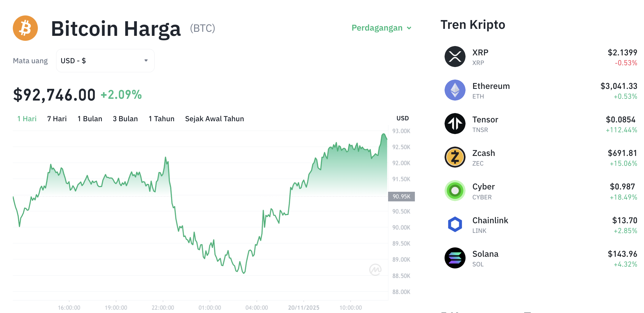Switch to the 7 Hari chart view
Image resolution: width=644 pixels, height=313 pixels.
tap(56, 119)
